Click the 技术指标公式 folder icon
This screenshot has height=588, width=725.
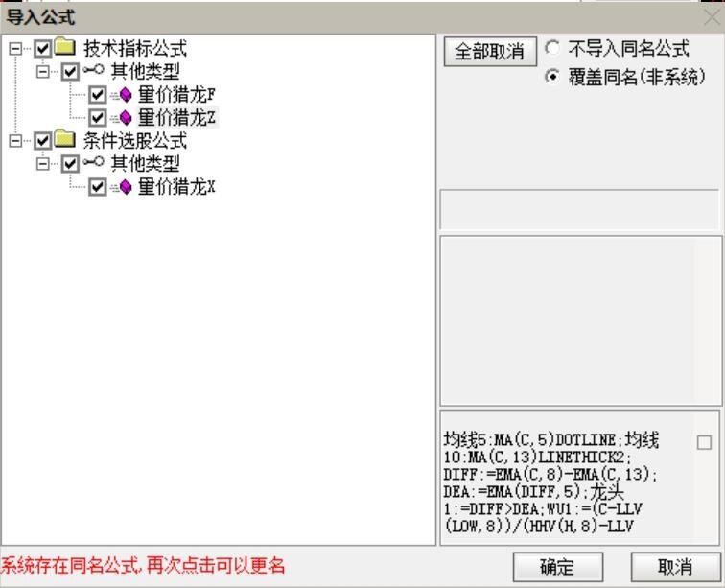(65, 47)
